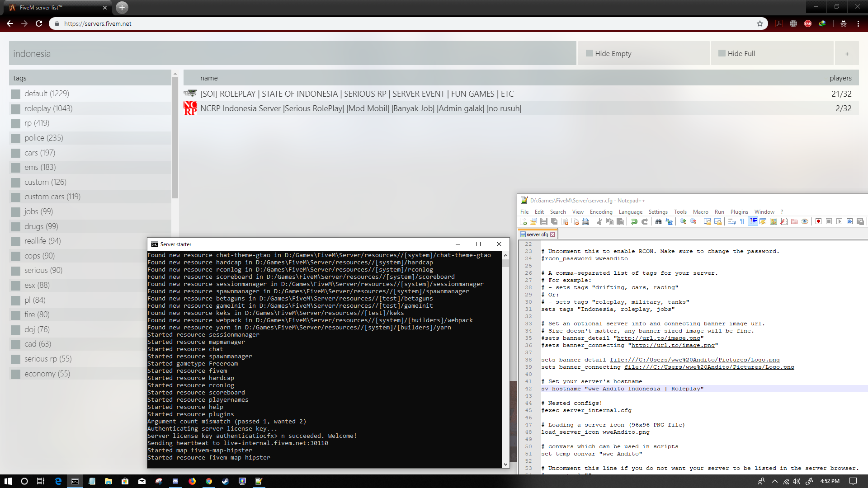868x488 pixels.
Task: Open the Language menu in Notepad++
Action: point(630,211)
